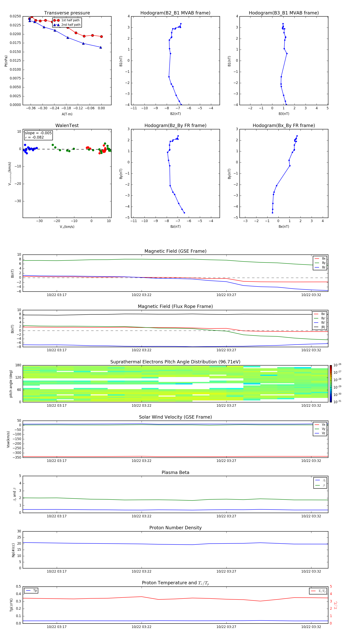Screen dimensions: 351x644
Task: Click the "Solar Wind Velocity (GSE Frame)" title
Action: [x=175, y=417]
